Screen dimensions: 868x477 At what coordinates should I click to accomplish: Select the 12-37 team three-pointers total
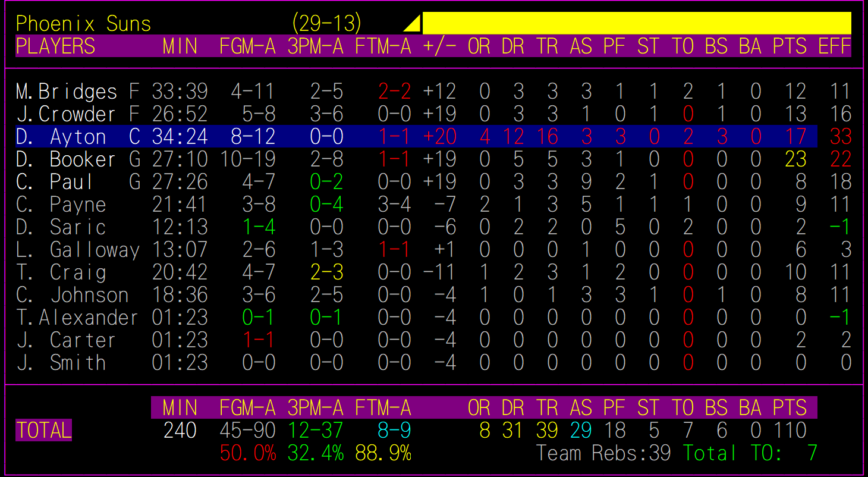point(316,431)
